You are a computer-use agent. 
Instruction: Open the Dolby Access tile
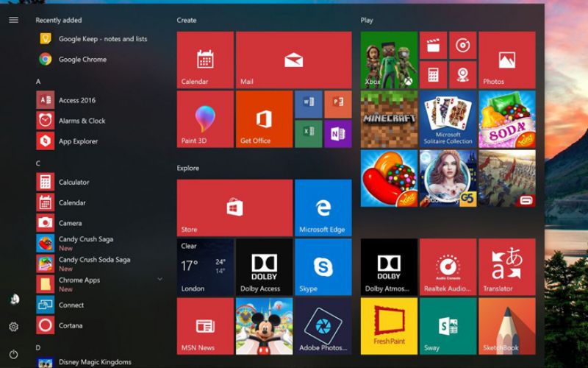coord(264,267)
